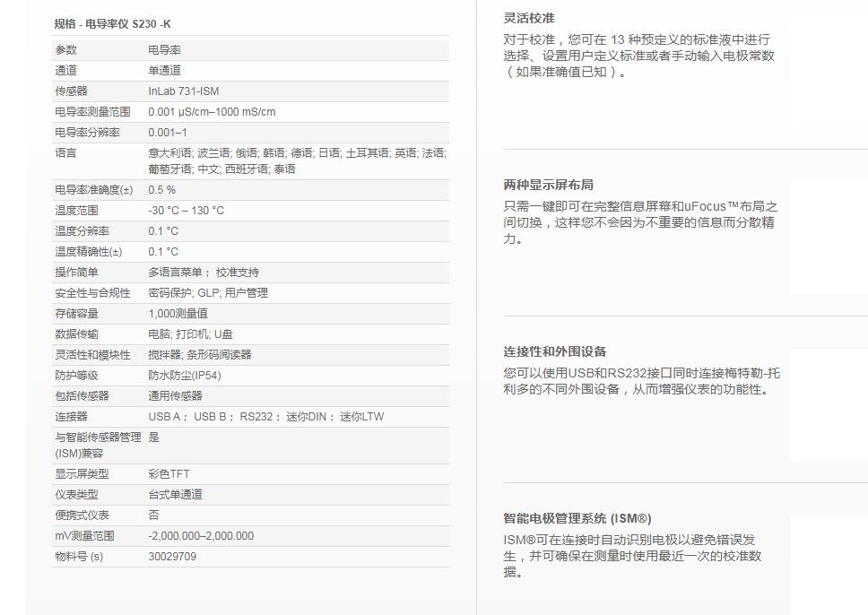The height and width of the screenshot is (615, 868).
Task: Select the '与智能传感器管理 (ISM)兼容' label
Action: [x=98, y=446]
